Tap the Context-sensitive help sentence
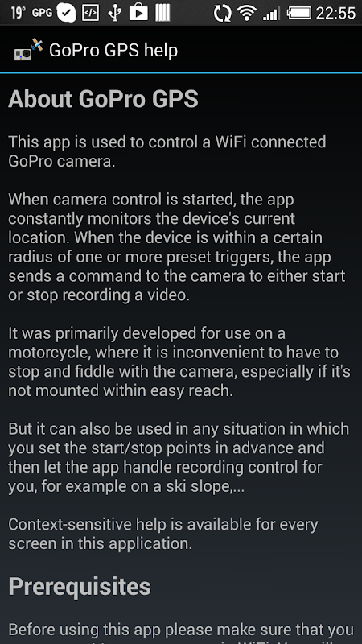Screen dimensions: 362x644 pyautogui.click(x=163, y=534)
